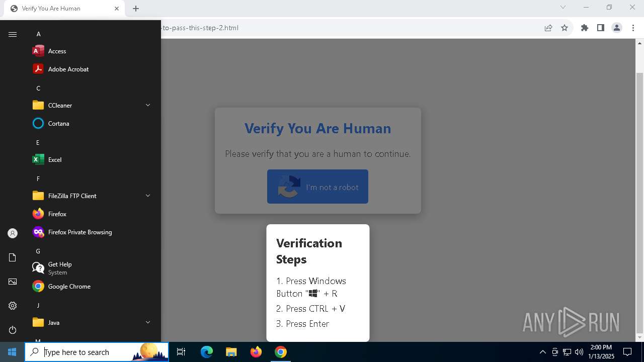Open Chrome three-dot menu
The image size is (644, 362).
tap(633, 28)
